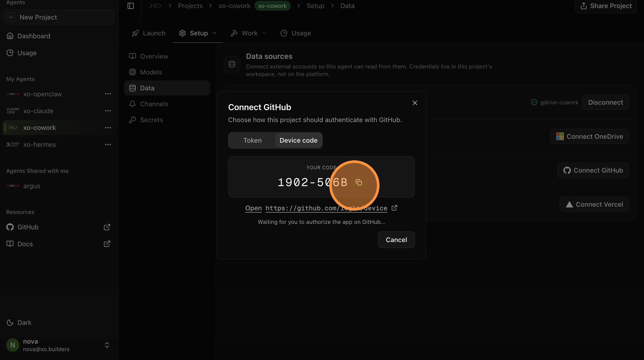
Task: Click the nova user avatar
Action: point(12,345)
